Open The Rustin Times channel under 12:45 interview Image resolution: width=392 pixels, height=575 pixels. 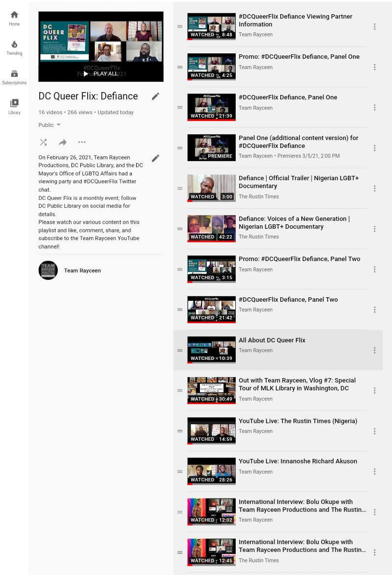[259, 560]
